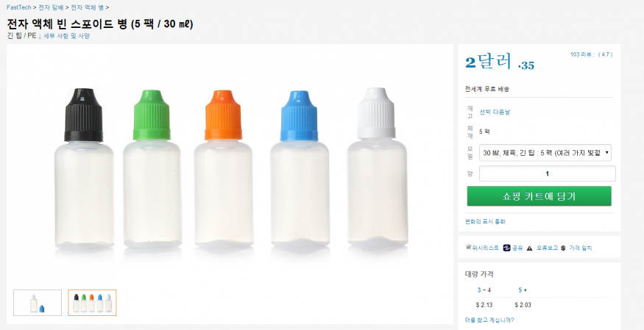
Task: Jump to 세부 사항 및 사양 section
Action: 66,35
